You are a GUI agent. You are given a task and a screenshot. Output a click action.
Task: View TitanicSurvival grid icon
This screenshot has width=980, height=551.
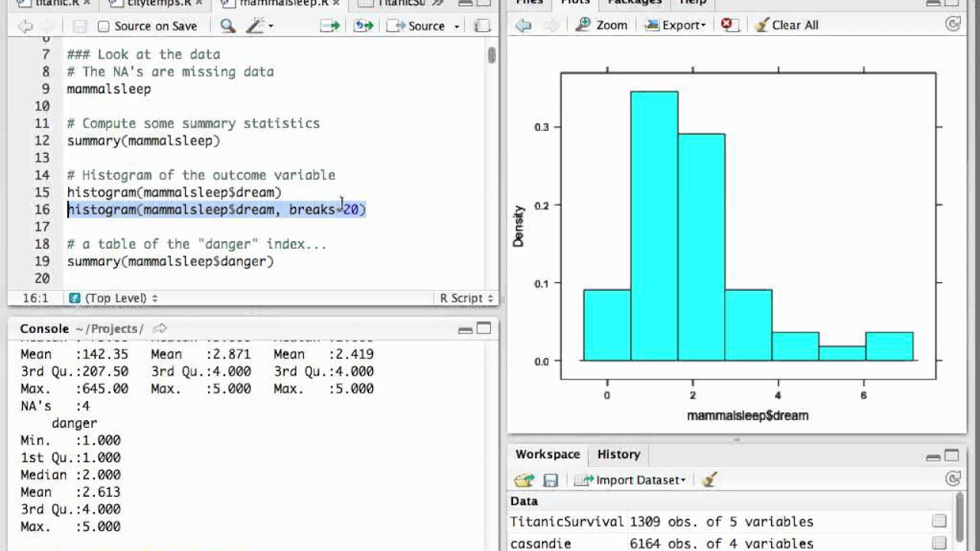tap(939, 522)
